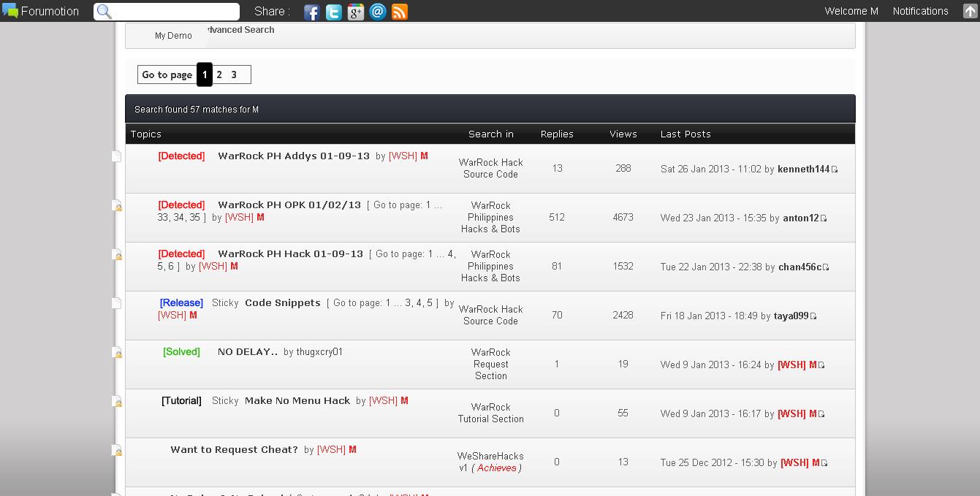Open the Welcome M user menu
This screenshot has width=980, height=496.
click(851, 11)
